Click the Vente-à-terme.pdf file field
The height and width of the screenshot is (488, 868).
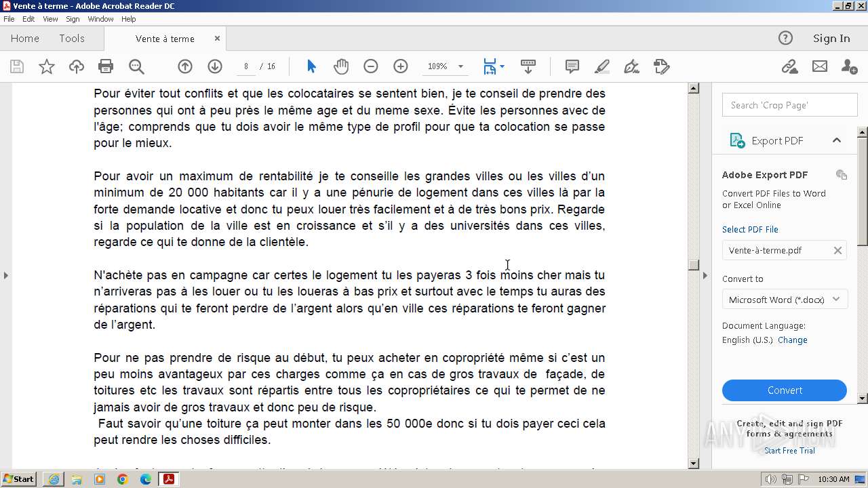(785, 250)
